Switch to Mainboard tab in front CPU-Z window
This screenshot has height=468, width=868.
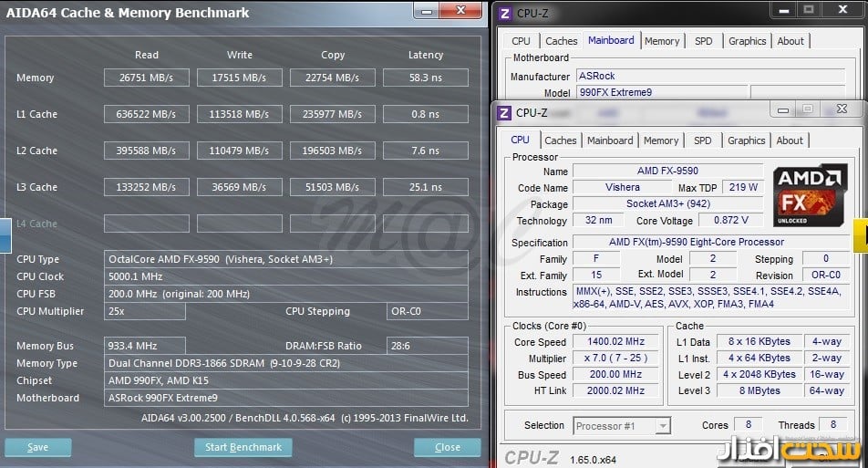[610, 140]
